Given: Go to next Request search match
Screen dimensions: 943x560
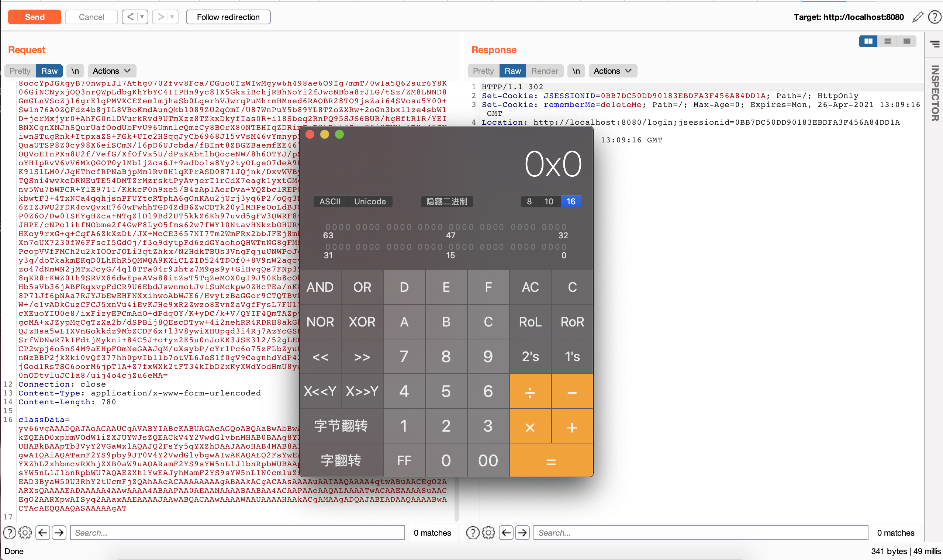Looking at the screenshot, I should coord(59,532).
